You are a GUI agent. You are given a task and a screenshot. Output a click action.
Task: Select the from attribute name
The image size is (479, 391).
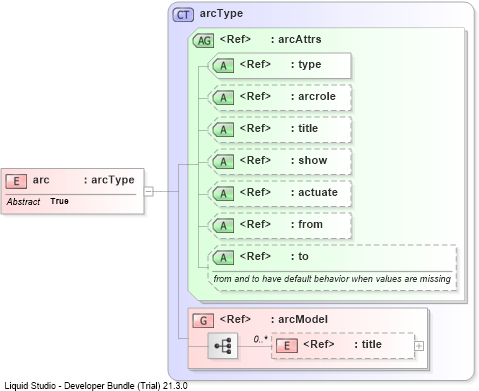point(310,224)
